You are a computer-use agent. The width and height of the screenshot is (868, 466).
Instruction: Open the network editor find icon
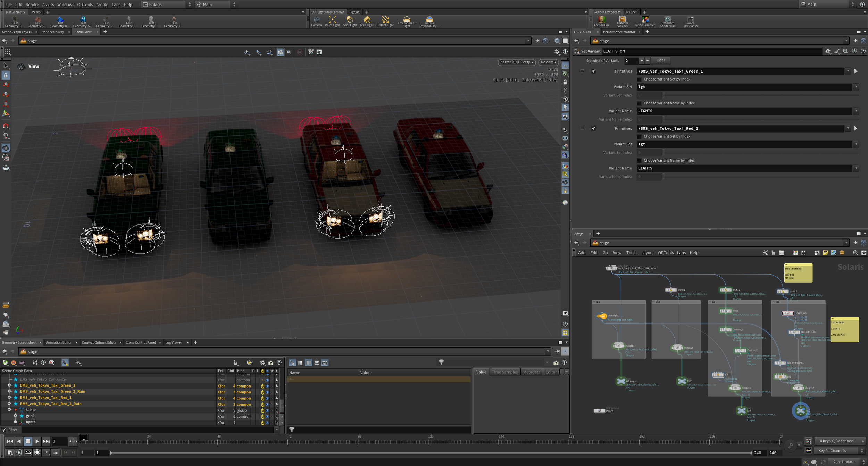tap(856, 253)
